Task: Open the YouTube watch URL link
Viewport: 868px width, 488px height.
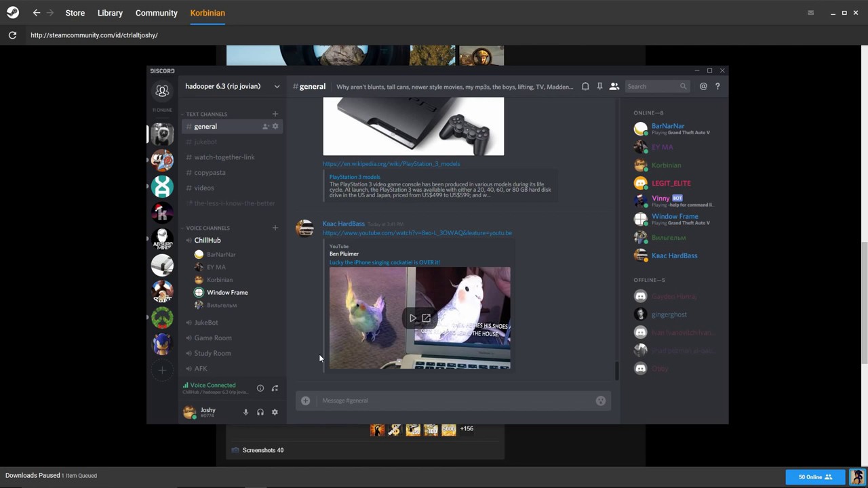Action: (x=417, y=233)
